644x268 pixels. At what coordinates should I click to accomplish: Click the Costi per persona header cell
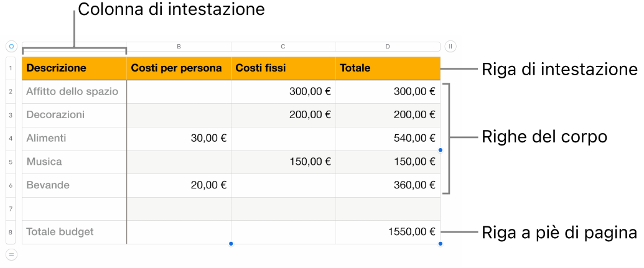(179, 68)
